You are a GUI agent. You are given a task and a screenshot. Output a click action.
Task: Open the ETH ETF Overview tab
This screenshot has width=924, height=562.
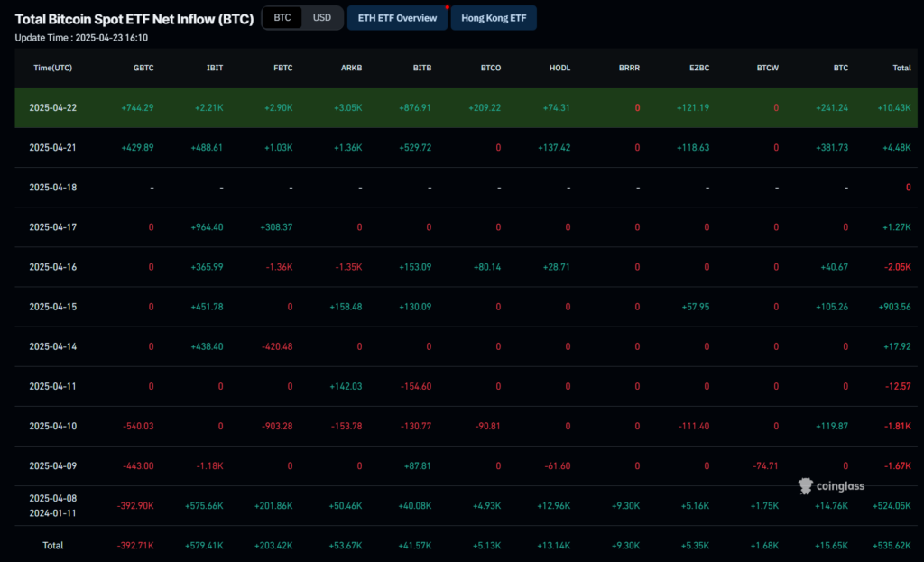click(x=397, y=18)
